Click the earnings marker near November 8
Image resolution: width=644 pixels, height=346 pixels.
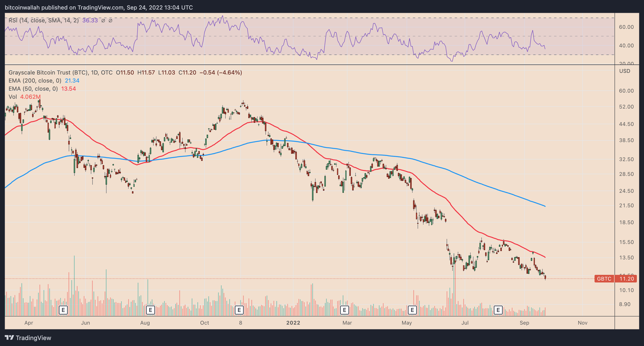click(239, 310)
